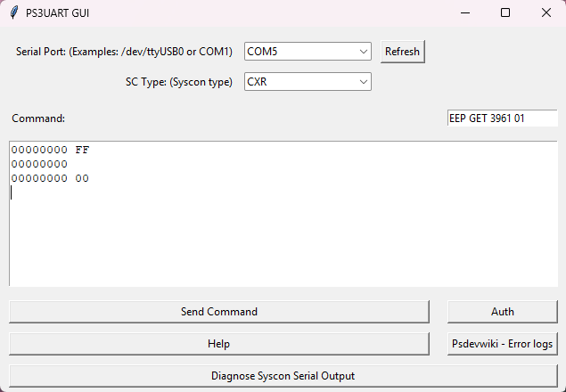
Task: Open Psdevwiki - Error logs
Action: tap(502, 344)
